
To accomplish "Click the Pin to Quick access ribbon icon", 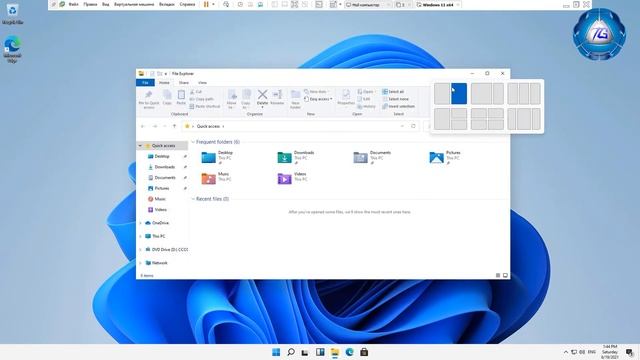I will tap(149, 95).
